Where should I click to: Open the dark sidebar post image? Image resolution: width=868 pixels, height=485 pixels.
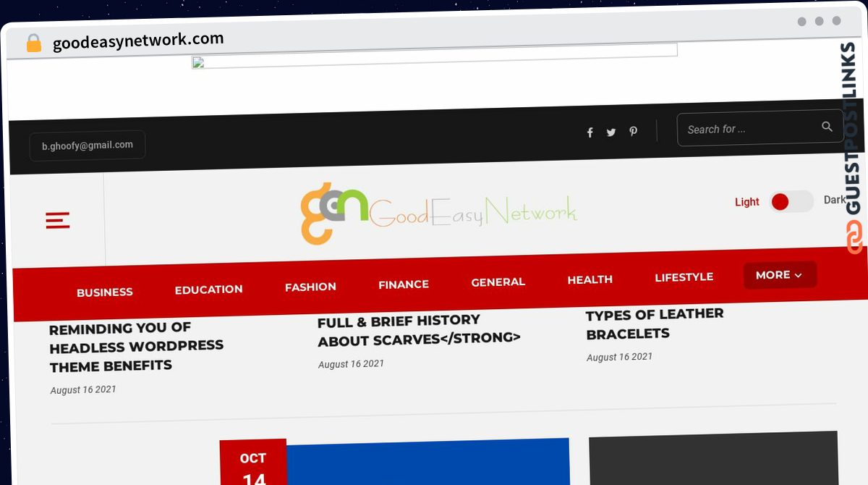[713, 457]
